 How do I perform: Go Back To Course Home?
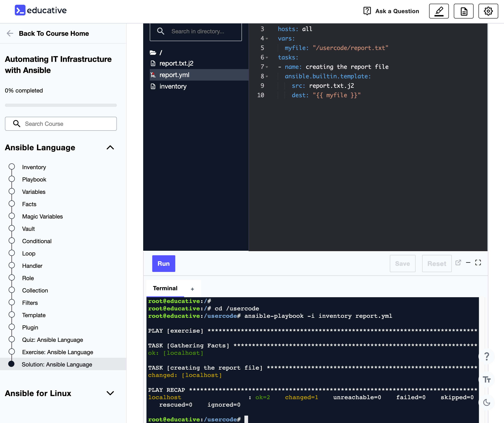(54, 33)
